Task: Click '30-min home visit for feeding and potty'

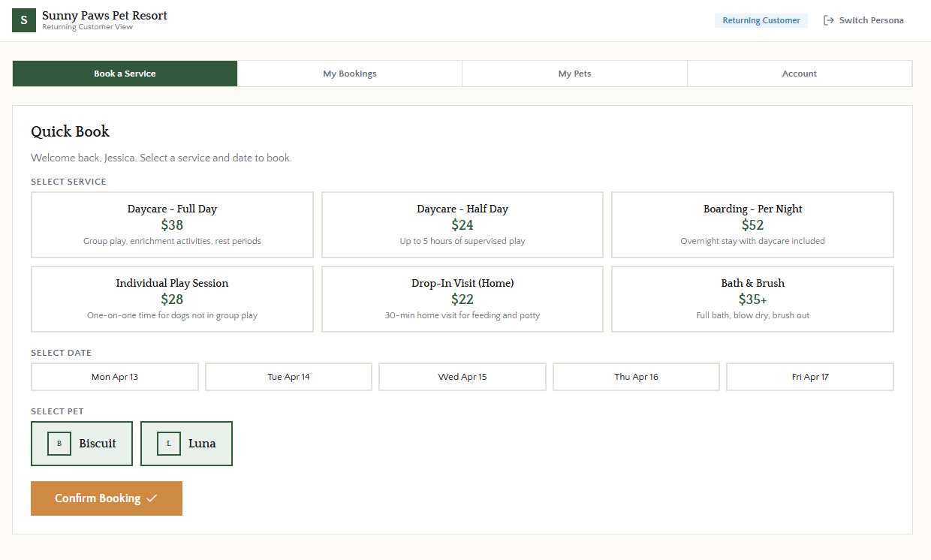Action: tap(462, 315)
